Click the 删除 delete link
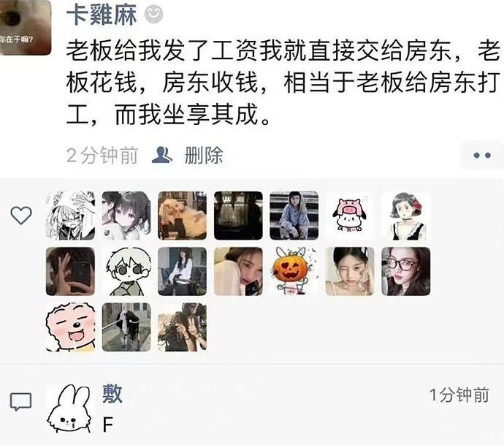The image size is (504, 445). [x=204, y=156]
